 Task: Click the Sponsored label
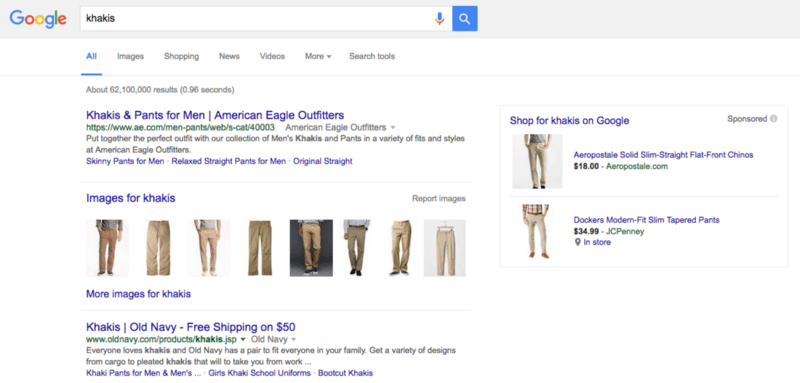747,119
